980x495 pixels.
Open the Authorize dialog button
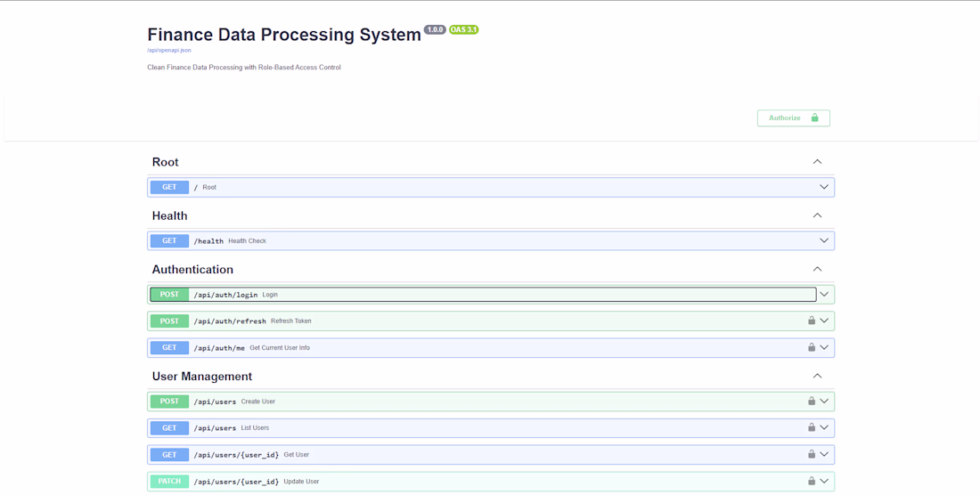(793, 118)
